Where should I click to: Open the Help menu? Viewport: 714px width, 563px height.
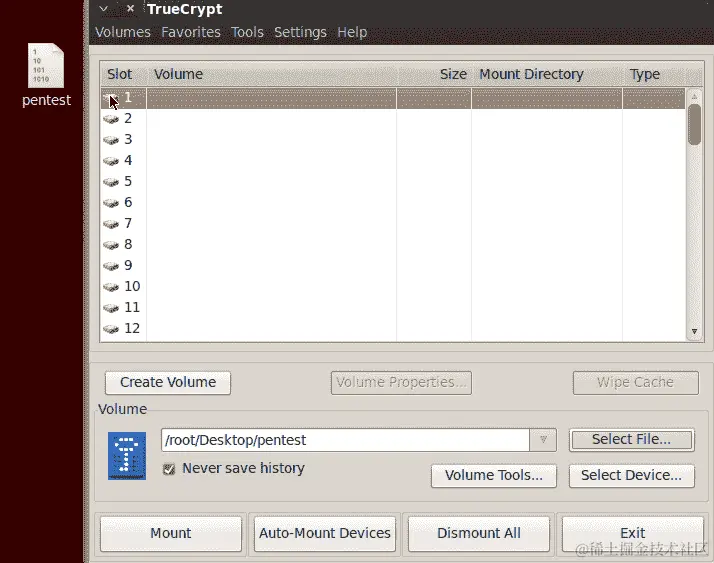352,32
